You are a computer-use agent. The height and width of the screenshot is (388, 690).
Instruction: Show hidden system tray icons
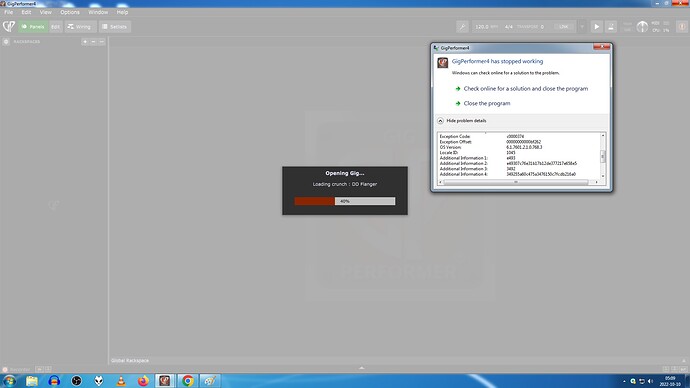[624, 381]
